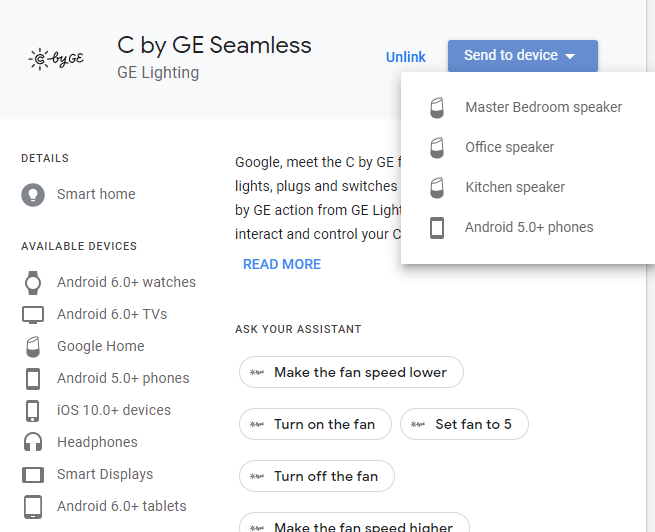Click the Android 6.0+ tablets label
The height and width of the screenshot is (532, 655).
click(122, 506)
